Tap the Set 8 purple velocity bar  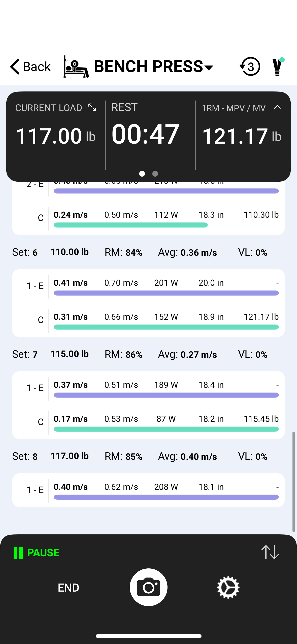166,497
